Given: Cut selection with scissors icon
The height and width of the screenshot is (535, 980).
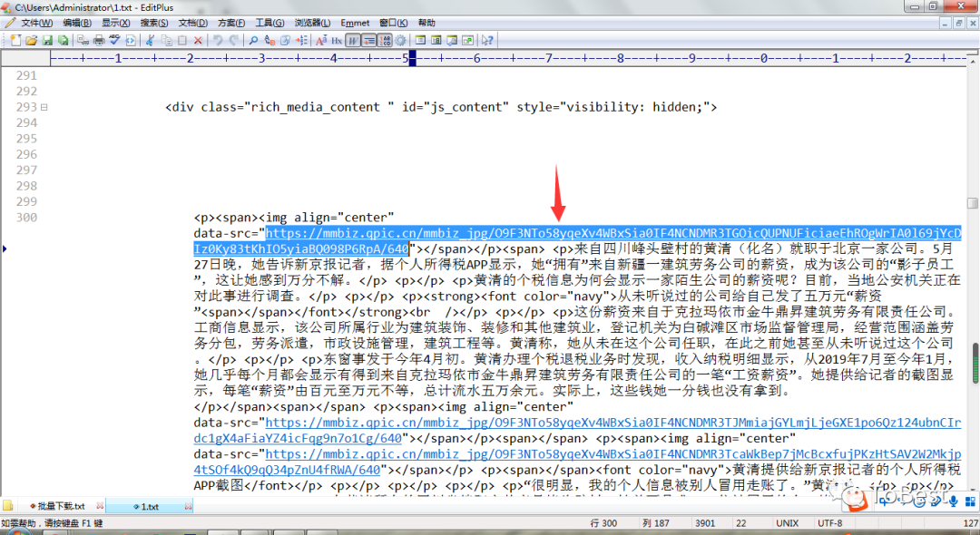Looking at the screenshot, I should pos(150,41).
